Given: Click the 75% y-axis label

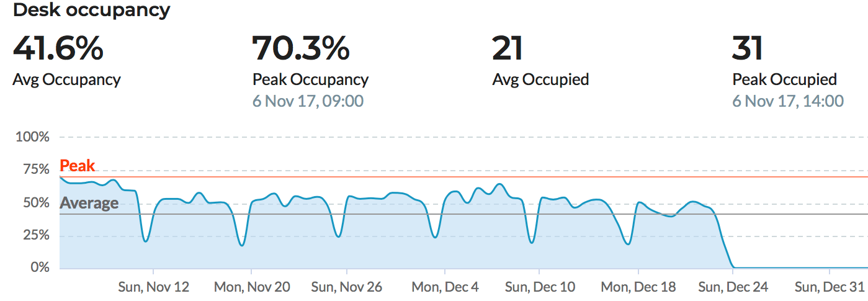Looking at the screenshot, I should 35,169.
